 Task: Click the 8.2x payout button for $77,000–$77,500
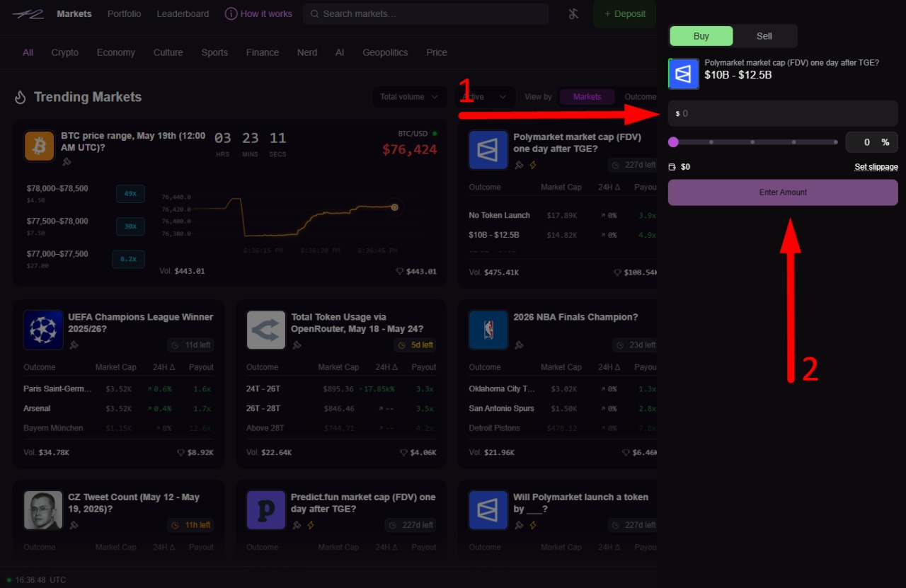128,259
